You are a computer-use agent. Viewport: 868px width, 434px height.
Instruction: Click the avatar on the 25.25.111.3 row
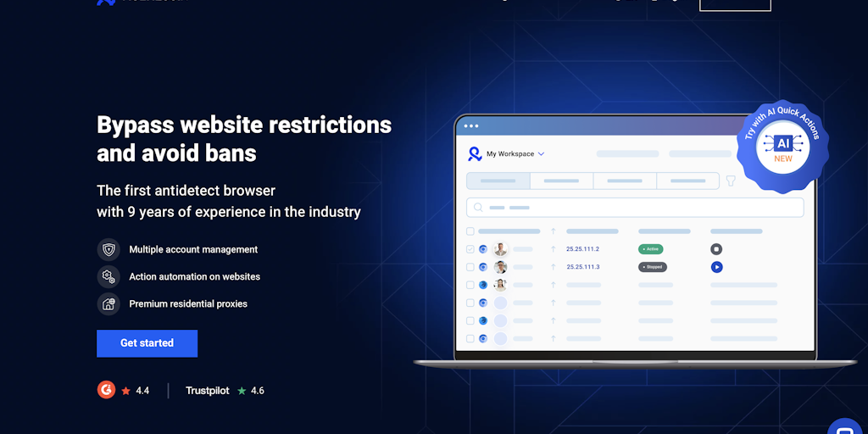coord(500,267)
